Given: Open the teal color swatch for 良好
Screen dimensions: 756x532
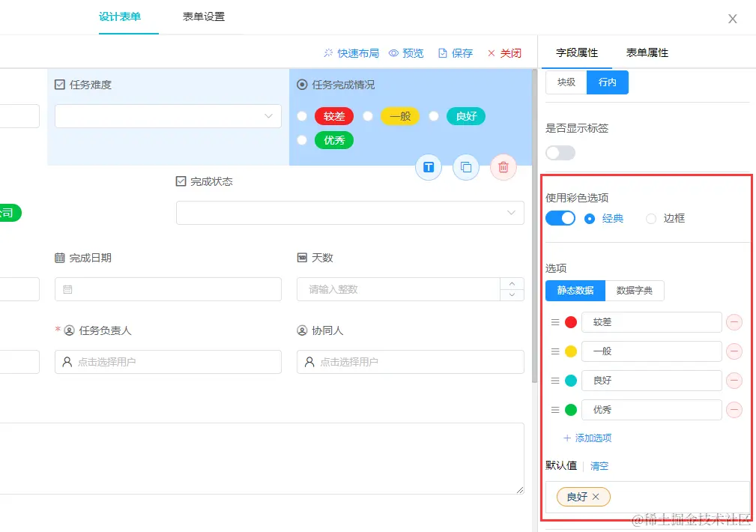Looking at the screenshot, I should (x=571, y=381).
